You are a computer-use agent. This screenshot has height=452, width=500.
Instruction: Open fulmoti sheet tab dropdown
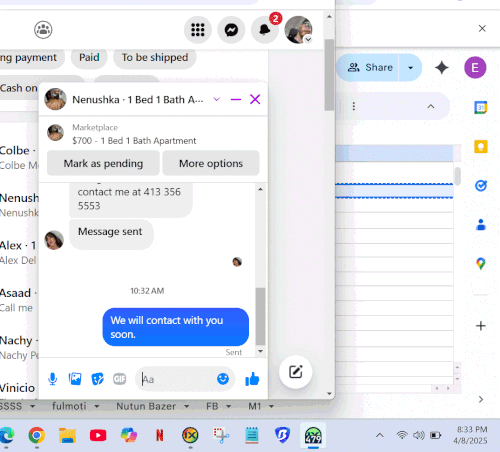click(97, 406)
